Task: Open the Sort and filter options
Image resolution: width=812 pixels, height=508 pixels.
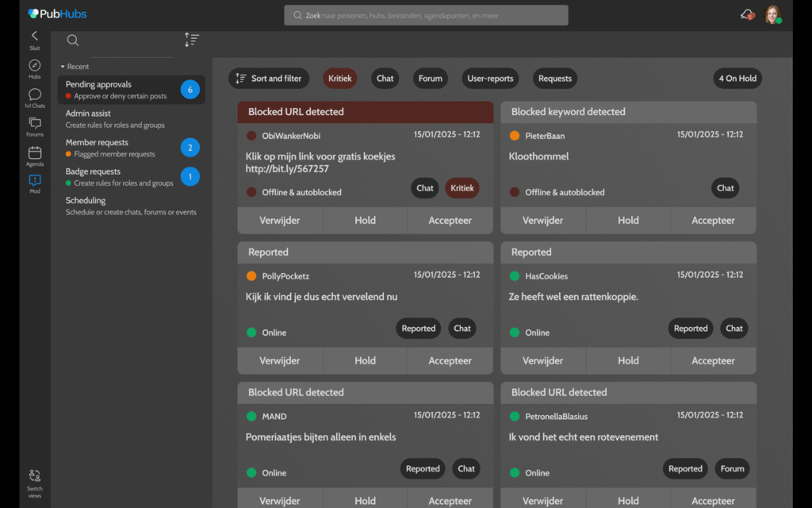Action: (268, 78)
